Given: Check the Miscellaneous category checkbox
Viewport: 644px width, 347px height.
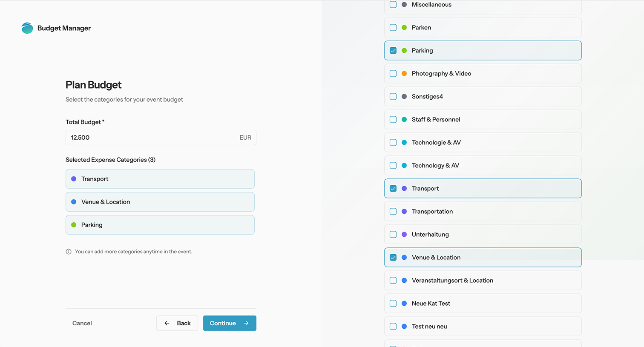Looking at the screenshot, I should [x=393, y=5].
